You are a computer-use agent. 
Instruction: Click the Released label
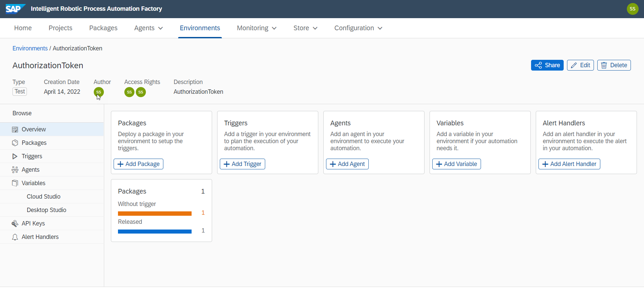click(130, 222)
